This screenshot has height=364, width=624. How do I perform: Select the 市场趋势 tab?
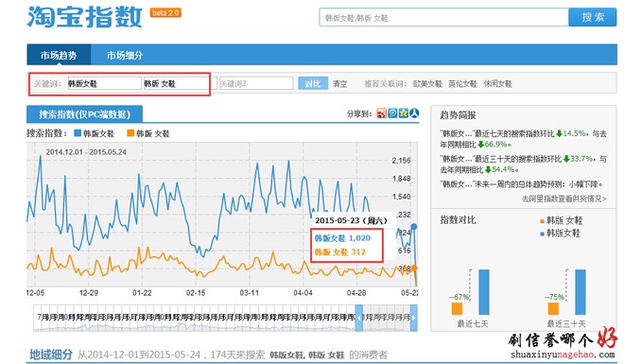click(59, 55)
